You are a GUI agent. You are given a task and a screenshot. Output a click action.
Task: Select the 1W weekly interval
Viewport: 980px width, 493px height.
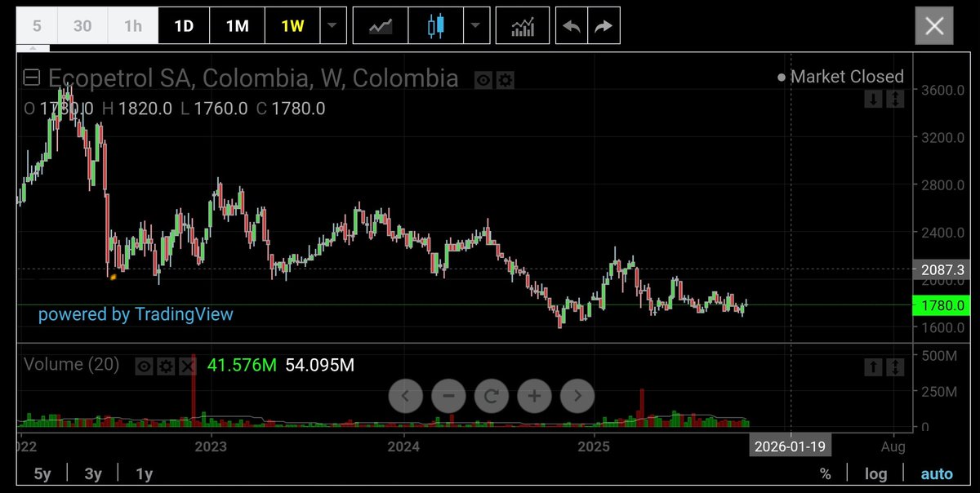pyautogui.click(x=292, y=25)
